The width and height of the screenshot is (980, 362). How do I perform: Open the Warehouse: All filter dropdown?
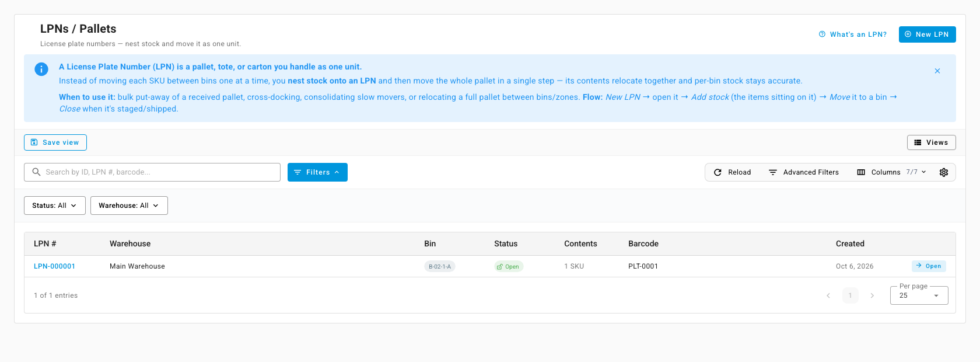pos(129,206)
